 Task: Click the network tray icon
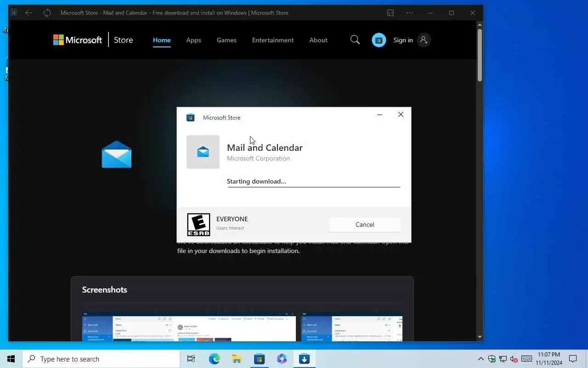[503, 359]
